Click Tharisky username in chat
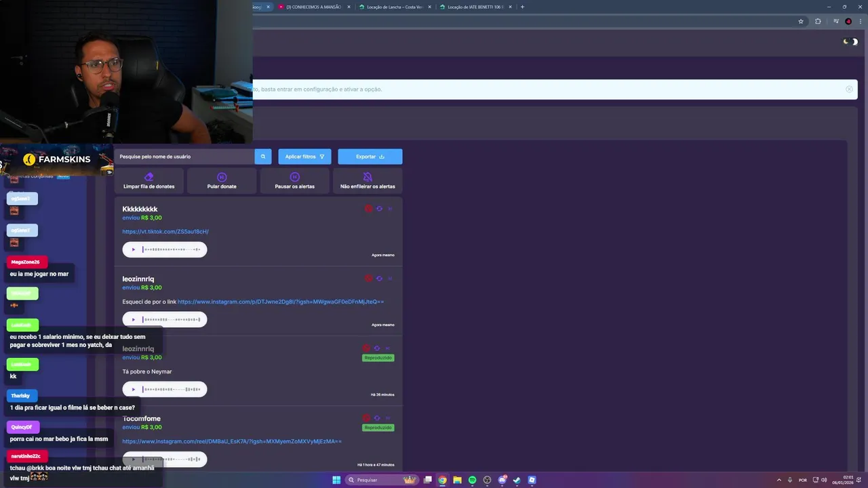This screenshot has width=868, height=488. pos(20,395)
